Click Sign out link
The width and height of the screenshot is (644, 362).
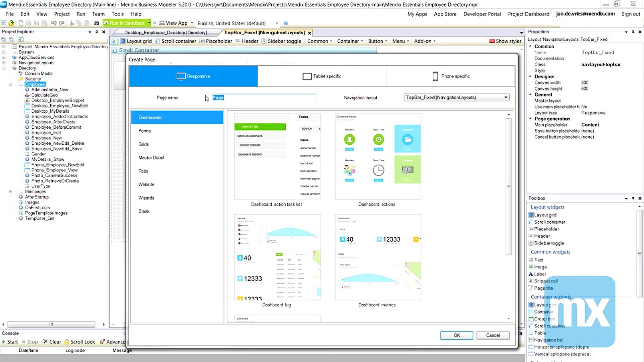[x=631, y=14]
